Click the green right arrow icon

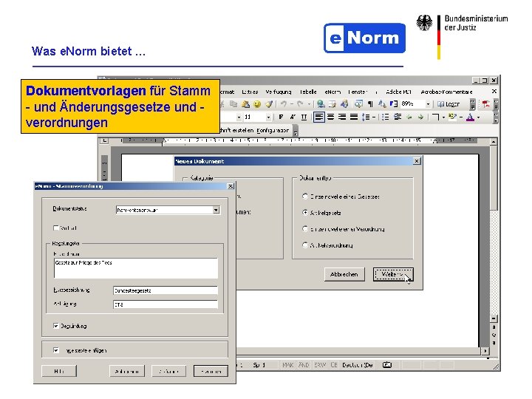click(x=420, y=117)
